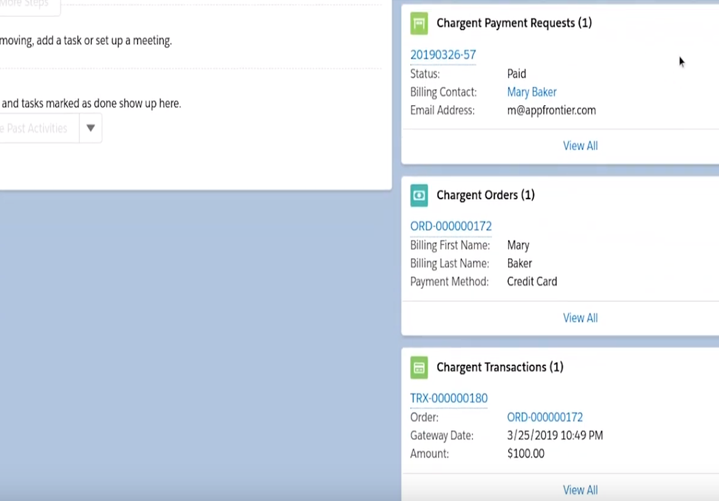This screenshot has height=501, width=719.
Task: Open the ORD-000000172 link in Transactions' Order field
Action: click(x=545, y=417)
